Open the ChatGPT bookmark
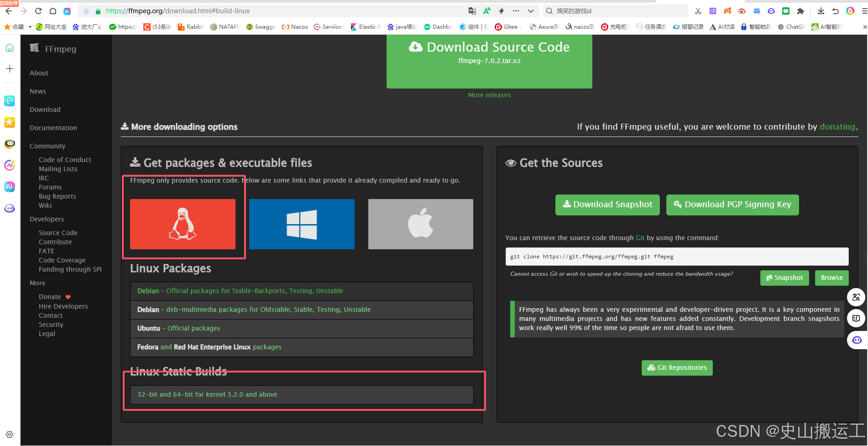The width and height of the screenshot is (868, 446). pos(791,27)
